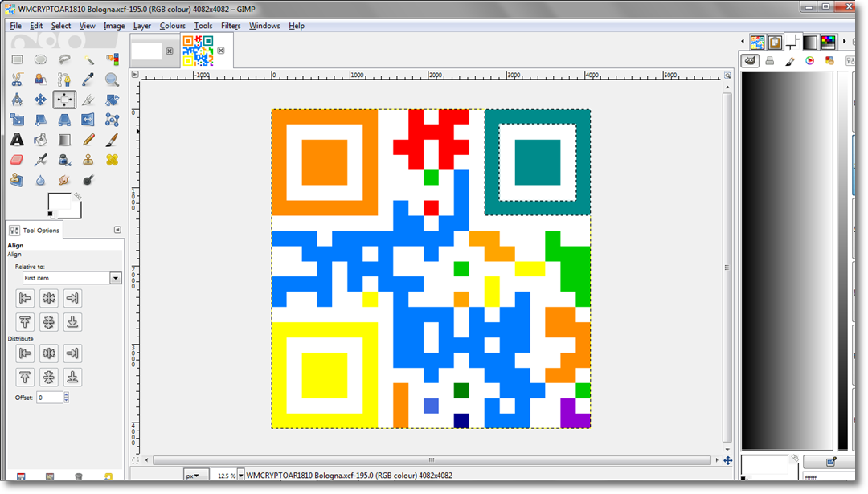Open the px unit dropdown in status bar
The height and width of the screenshot is (494, 868).
pos(195,476)
